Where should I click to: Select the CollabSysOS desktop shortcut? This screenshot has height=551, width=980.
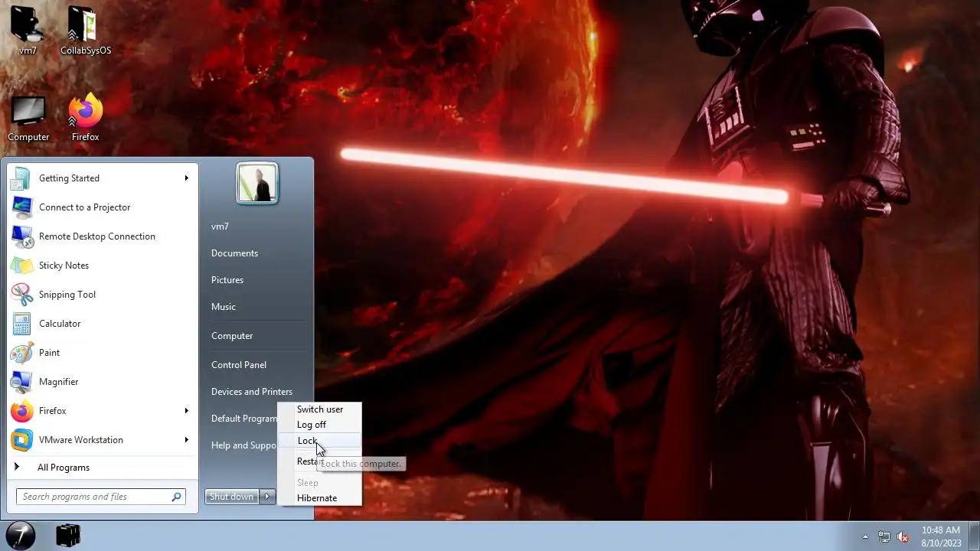[86, 31]
